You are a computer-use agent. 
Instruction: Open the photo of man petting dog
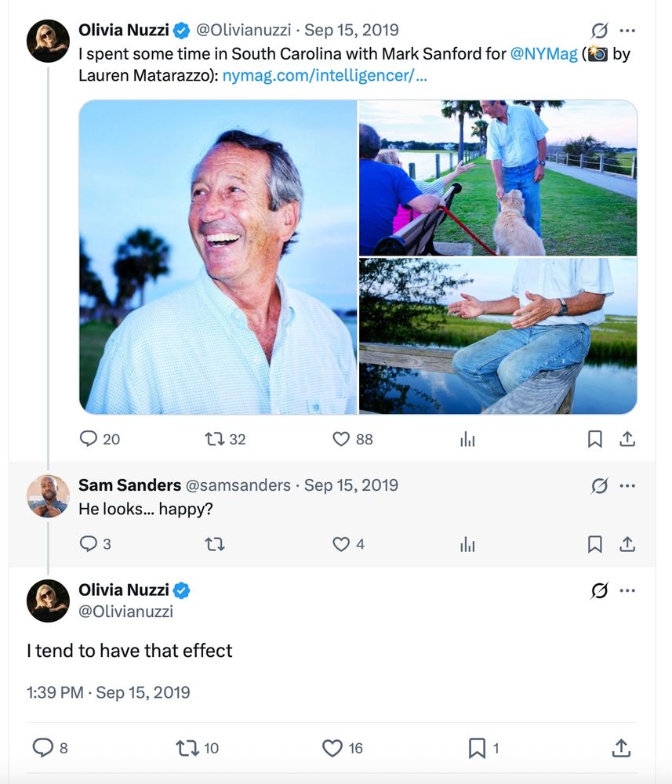pos(498,178)
